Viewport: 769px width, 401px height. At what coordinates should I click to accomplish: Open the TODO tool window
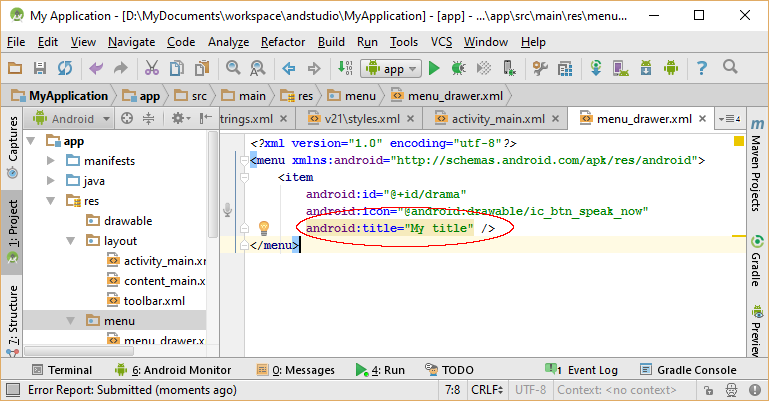click(449, 370)
